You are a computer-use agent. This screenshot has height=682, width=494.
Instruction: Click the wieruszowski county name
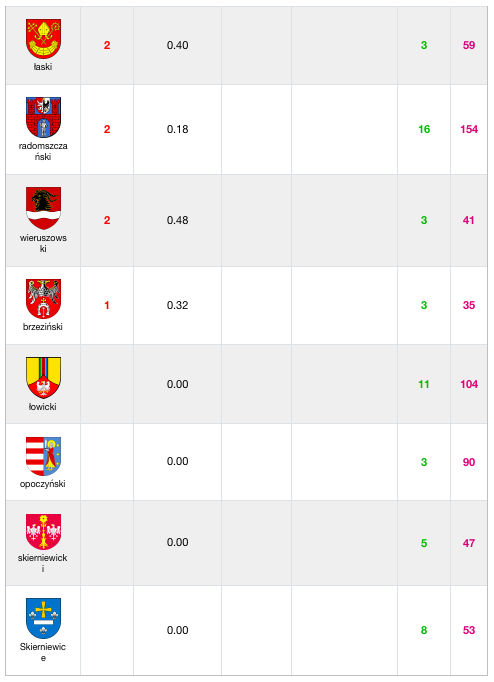pyautogui.click(x=43, y=243)
